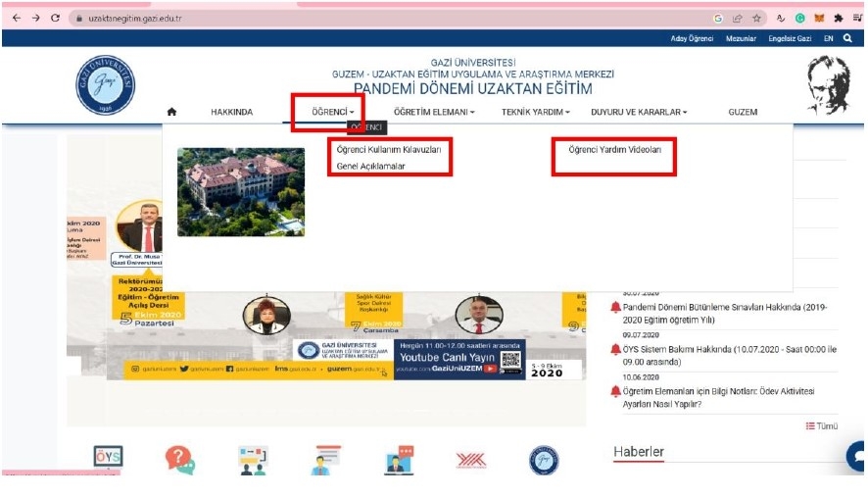Go to the home page icon
This screenshot has width=868, height=497.
171,112
